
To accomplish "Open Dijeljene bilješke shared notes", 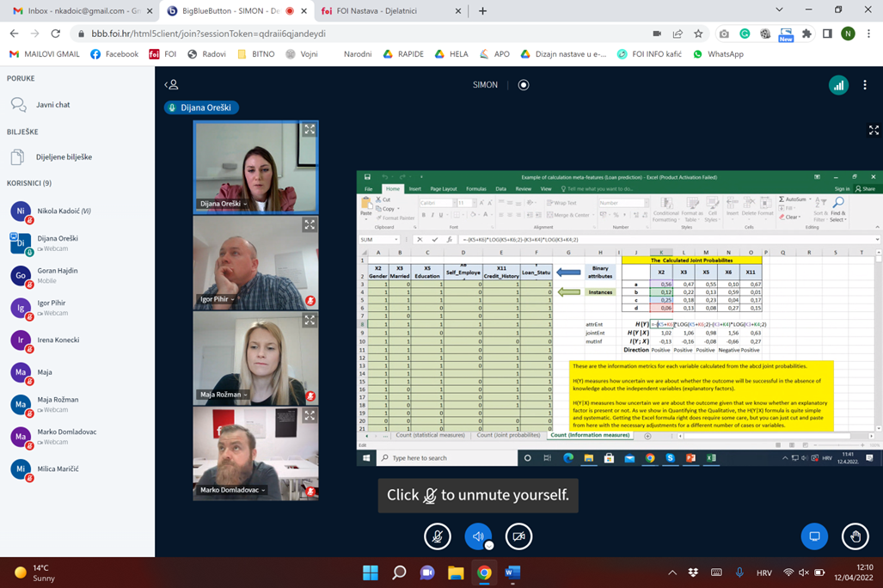I will (63, 157).
